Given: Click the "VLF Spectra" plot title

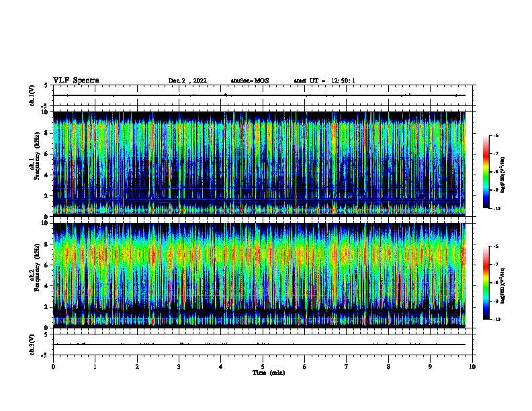Looking at the screenshot, I should point(76,81).
